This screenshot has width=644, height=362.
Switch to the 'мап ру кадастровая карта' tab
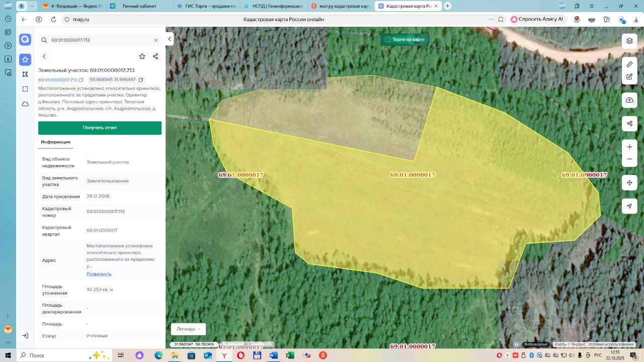coord(340,6)
